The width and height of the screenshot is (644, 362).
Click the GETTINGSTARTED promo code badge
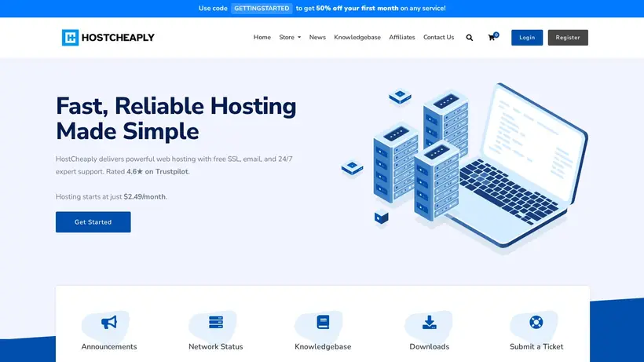coord(262,8)
